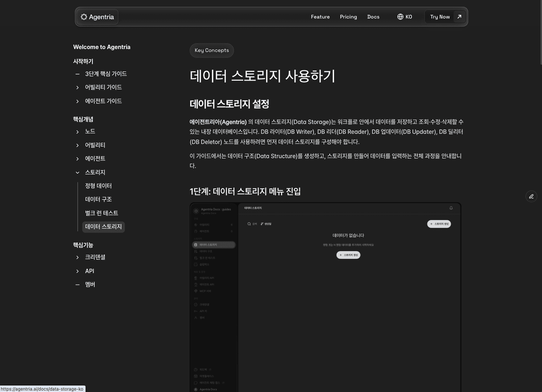This screenshot has width=542, height=392.
Task: Open the 멤버 sidebar link
Action: [x=90, y=285]
